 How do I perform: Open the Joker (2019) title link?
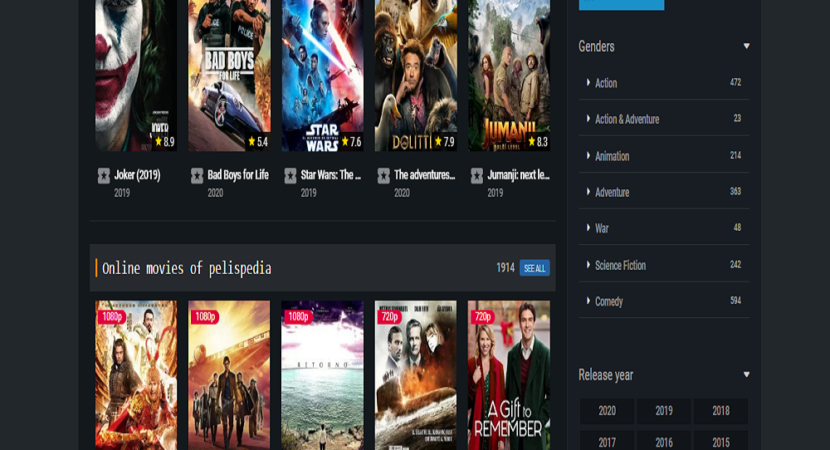click(138, 175)
